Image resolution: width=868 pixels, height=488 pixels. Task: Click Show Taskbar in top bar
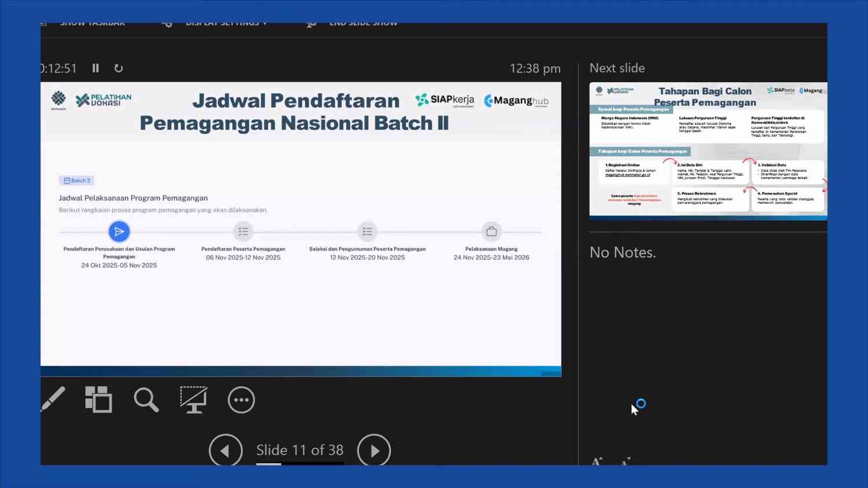91,24
